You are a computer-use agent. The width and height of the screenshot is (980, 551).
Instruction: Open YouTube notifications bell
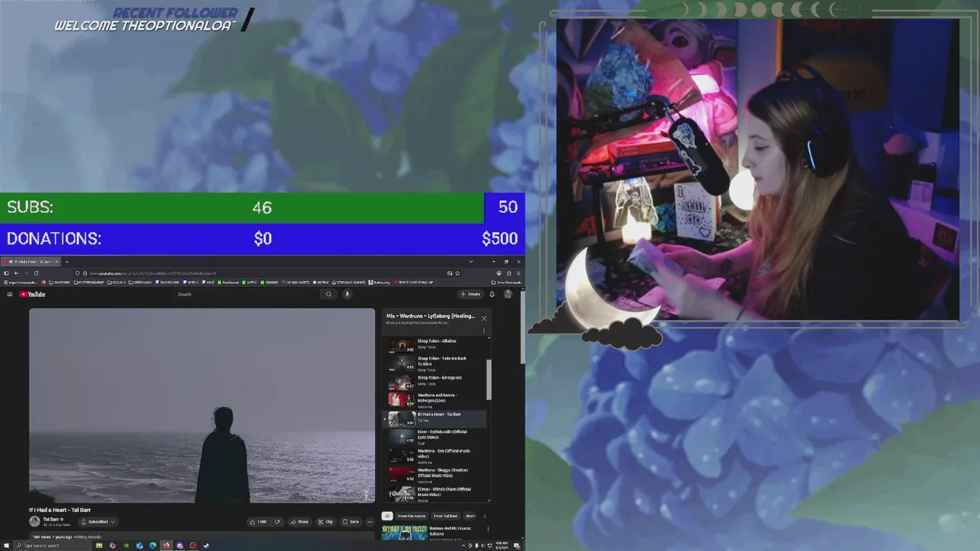point(492,295)
